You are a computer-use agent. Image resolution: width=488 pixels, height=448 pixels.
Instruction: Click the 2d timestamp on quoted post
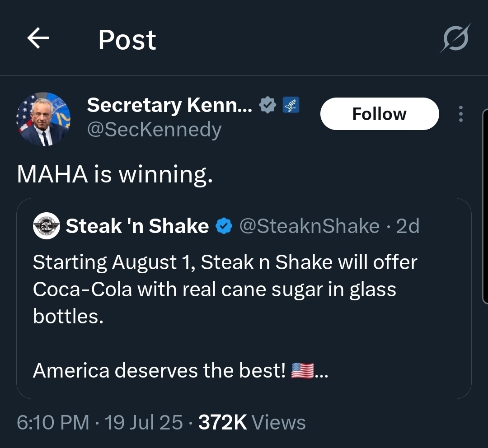pos(408,226)
